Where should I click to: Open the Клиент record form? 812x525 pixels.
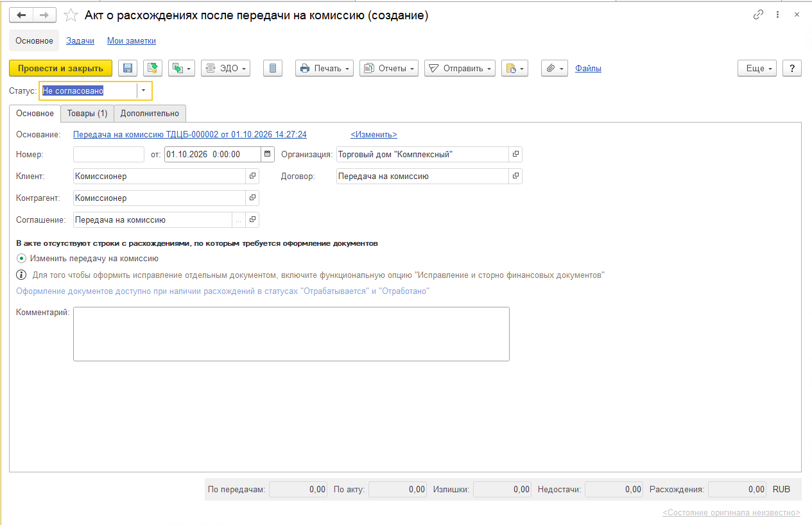click(252, 176)
